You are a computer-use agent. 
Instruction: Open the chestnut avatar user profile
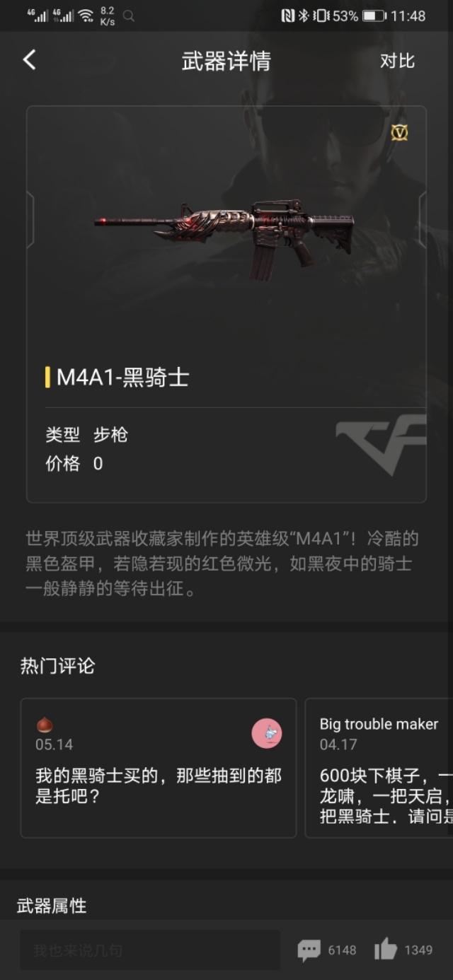[45, 725]
